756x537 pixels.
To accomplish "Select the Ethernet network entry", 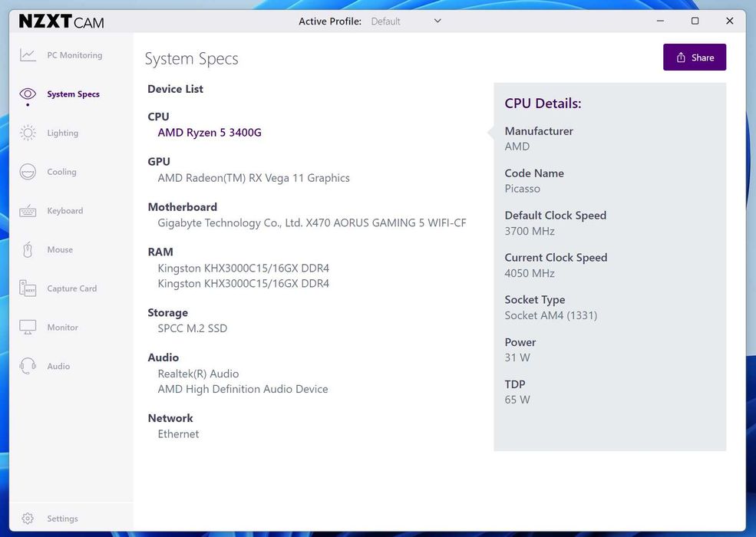I will (x=178, y=434).
